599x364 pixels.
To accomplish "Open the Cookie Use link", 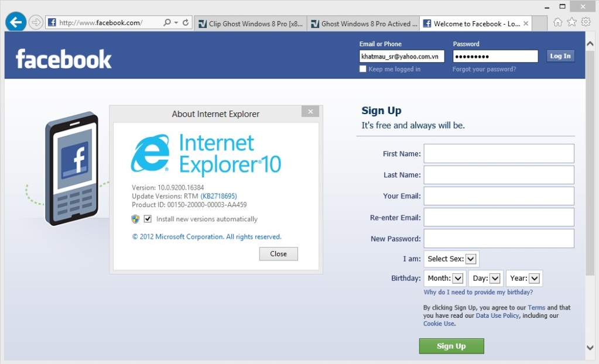I will [x=439, y=324].
